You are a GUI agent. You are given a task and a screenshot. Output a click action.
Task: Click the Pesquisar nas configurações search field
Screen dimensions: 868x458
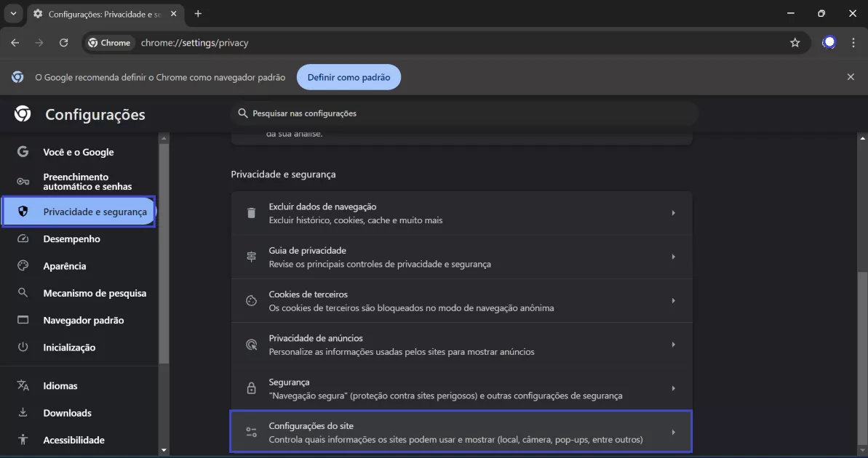pos(466,113)
